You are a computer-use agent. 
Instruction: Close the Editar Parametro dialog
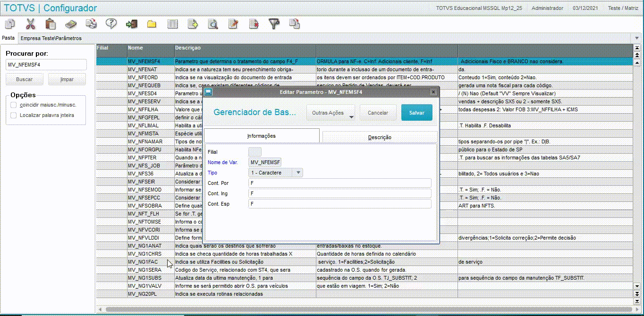tap(432, 92)
